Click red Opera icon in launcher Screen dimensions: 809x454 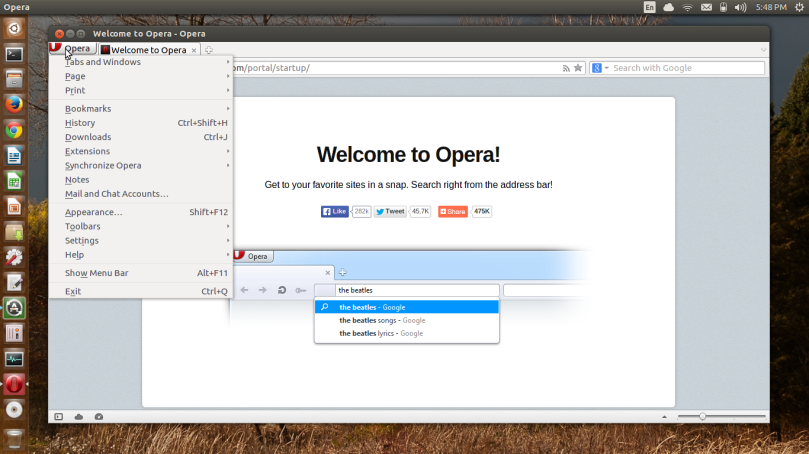pos(14,384)
